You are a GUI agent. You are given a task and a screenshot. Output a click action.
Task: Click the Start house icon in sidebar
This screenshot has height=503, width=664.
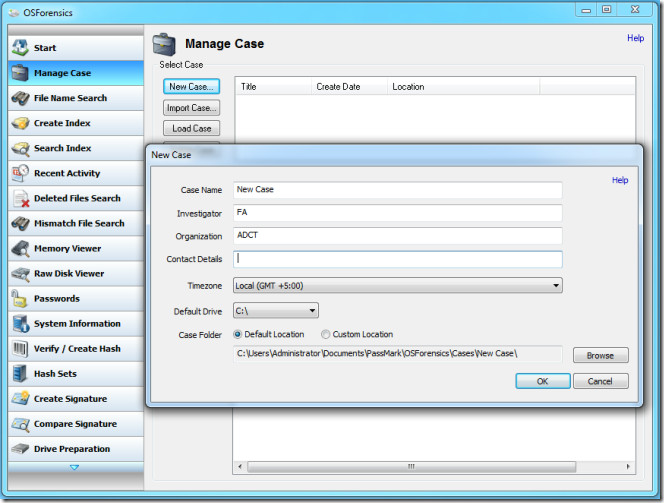pos(20,47)
